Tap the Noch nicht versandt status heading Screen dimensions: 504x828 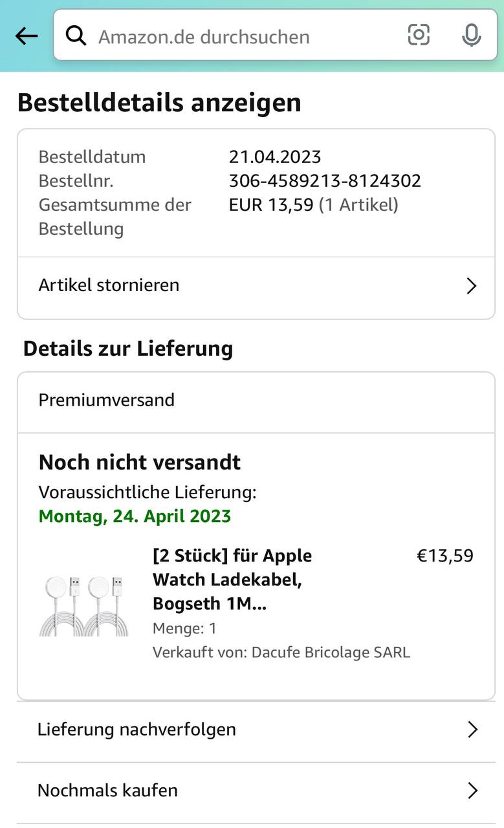tap(140, 463)
